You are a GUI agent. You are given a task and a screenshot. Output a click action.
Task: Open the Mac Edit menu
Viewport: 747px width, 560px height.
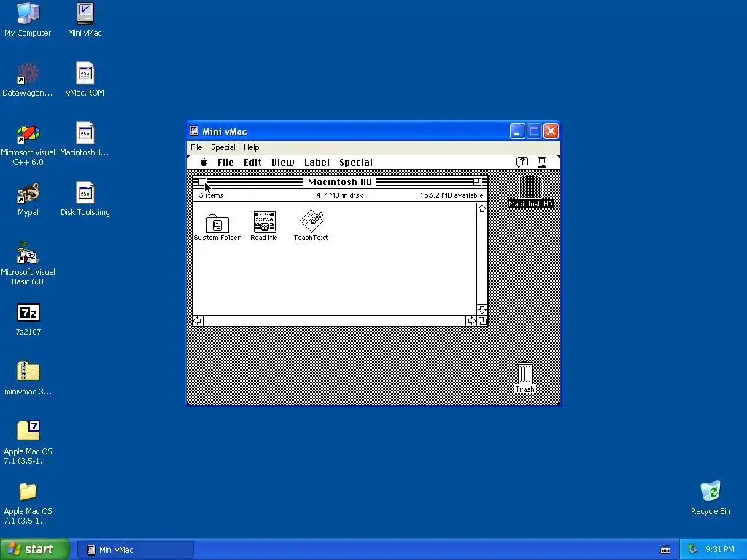[252, 163]
